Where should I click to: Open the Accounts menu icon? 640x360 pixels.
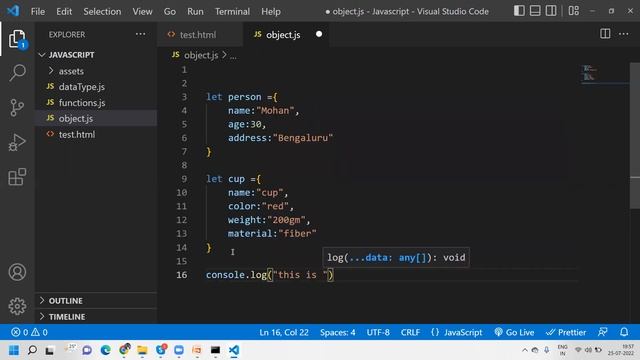coord(17,272)
